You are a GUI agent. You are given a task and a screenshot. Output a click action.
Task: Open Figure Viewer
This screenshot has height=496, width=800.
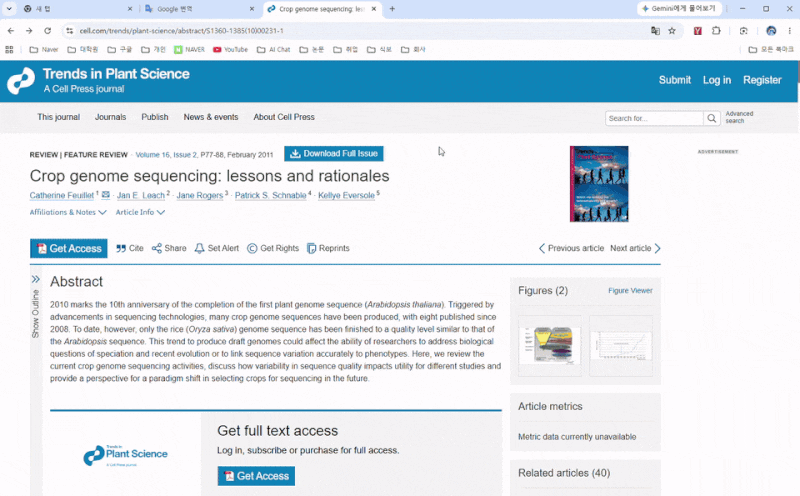coord(630,290)
